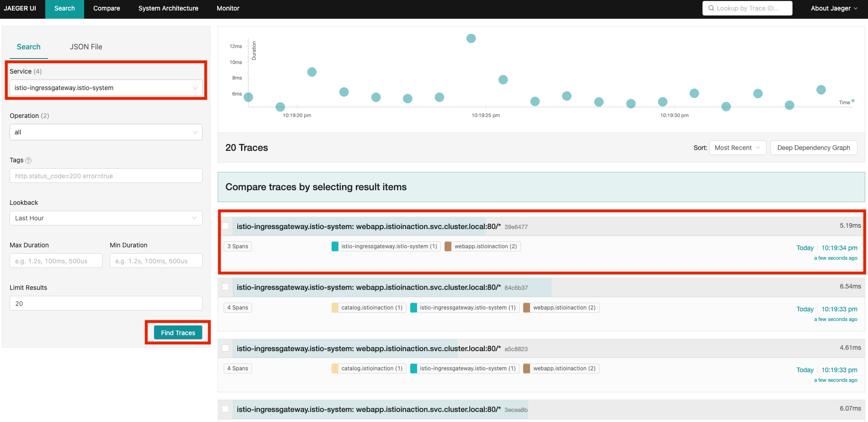Image resolution: width=868 pixels, height=422 pixels.
Task: Tick the checkbox for trace 3ecea8b
Action: (225, 409)
